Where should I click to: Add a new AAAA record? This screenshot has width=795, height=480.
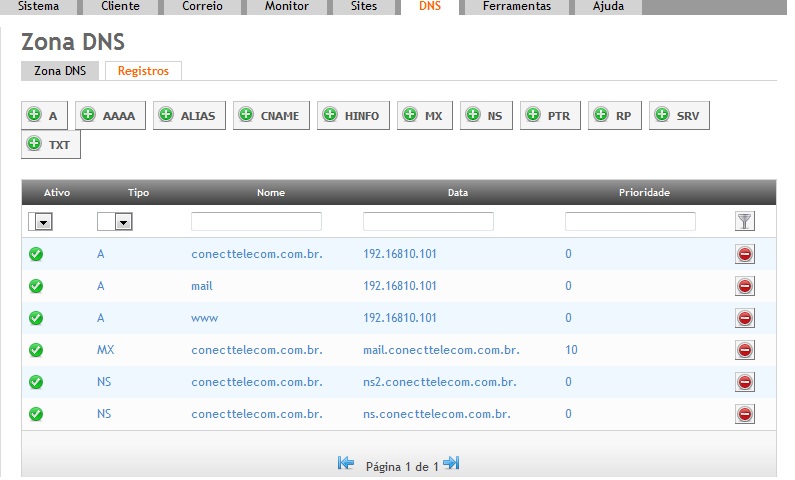(x=110, y=116)
